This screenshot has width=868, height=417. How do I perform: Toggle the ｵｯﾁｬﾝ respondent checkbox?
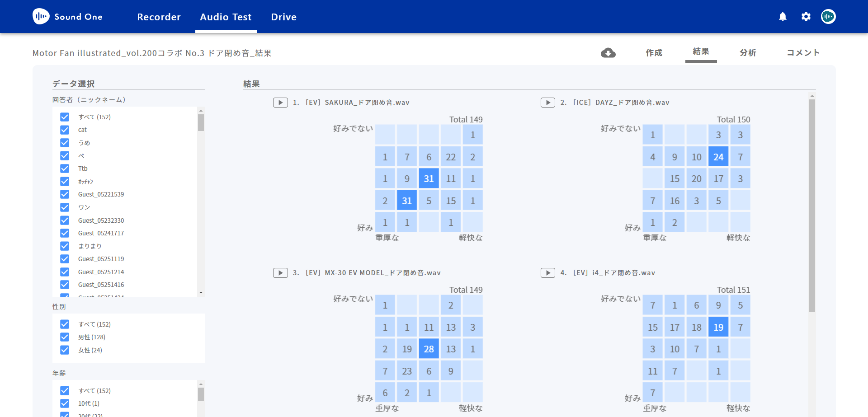pyautogui.click(x=65, y=182)
